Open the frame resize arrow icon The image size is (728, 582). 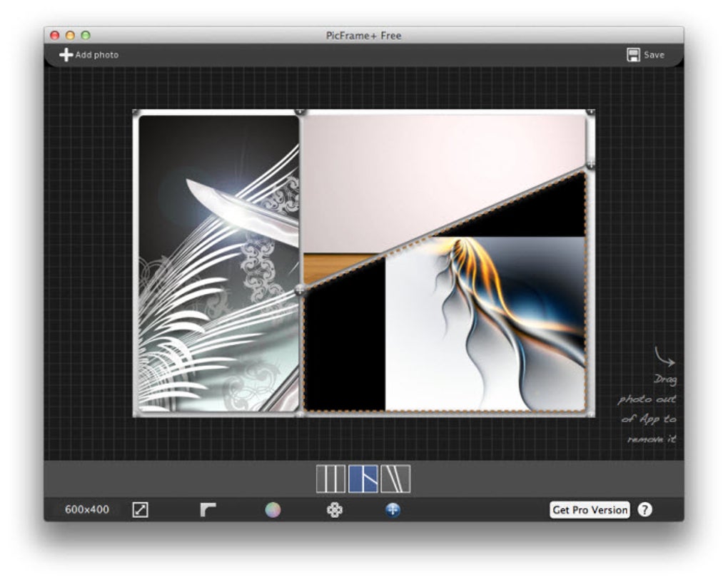[x=141, y=510]
